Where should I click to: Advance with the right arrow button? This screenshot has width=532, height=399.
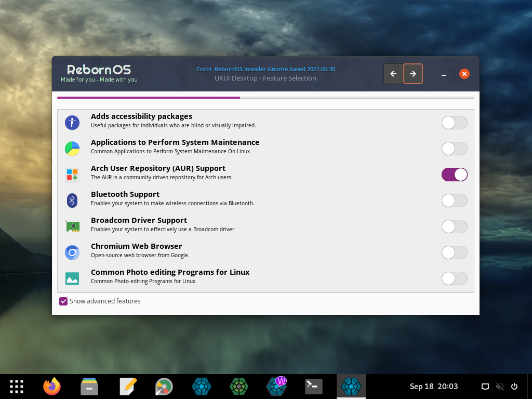413,74
